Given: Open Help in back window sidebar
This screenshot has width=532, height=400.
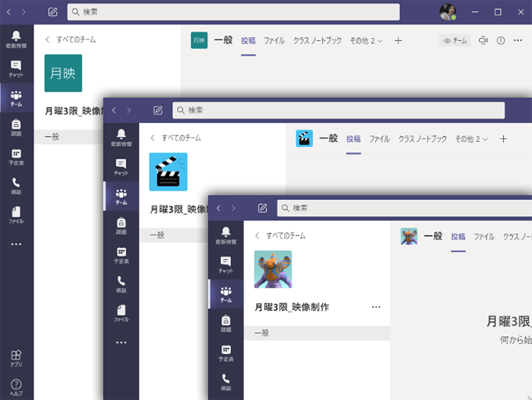Looking at the screenshot, I should pyautogui.click(x=16, y=388).
